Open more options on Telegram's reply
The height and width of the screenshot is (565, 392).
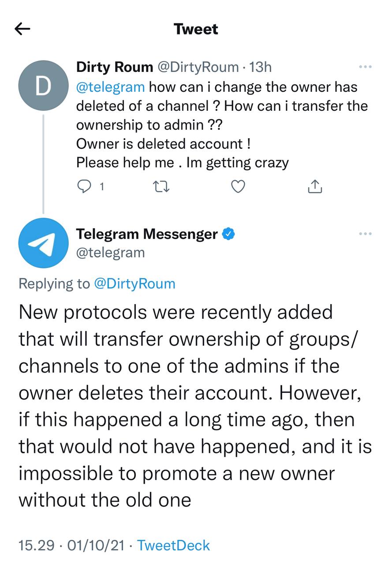pos(366,234)
